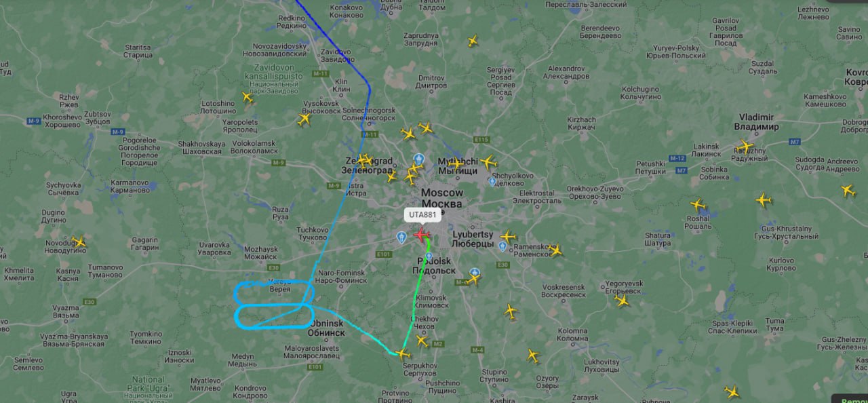
Task: Select the red UTA881 aircraft icon
Action: click(x=421, y=235)
